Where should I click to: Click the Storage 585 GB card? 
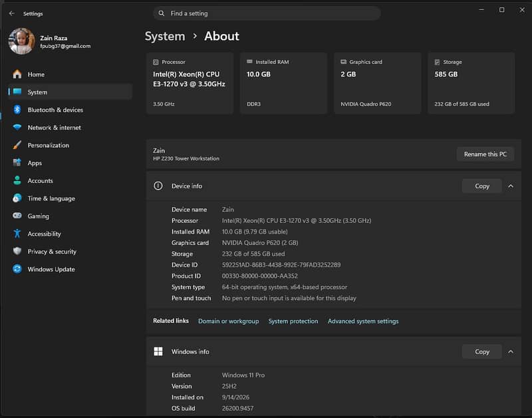pos(471,83)
